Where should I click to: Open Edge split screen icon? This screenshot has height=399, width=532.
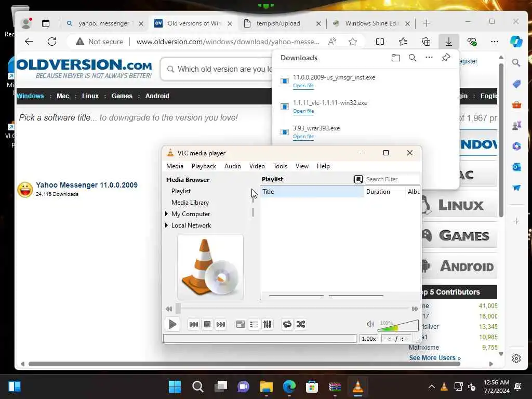pos(380,42)
